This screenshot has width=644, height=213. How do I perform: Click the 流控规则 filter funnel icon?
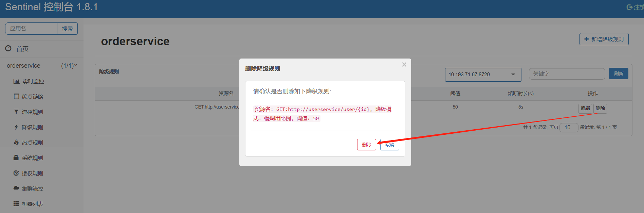(16, 112)
